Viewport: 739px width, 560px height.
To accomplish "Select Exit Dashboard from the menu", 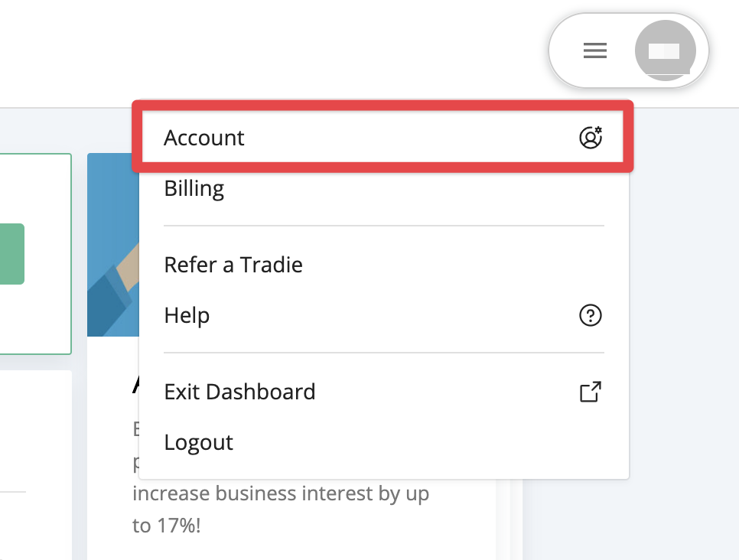I will [x=239, y=392].
